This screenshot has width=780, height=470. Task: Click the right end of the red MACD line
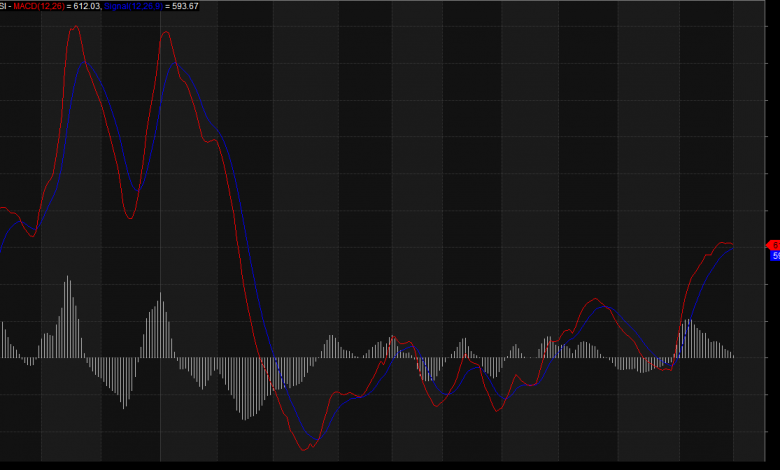pos(733,244)
